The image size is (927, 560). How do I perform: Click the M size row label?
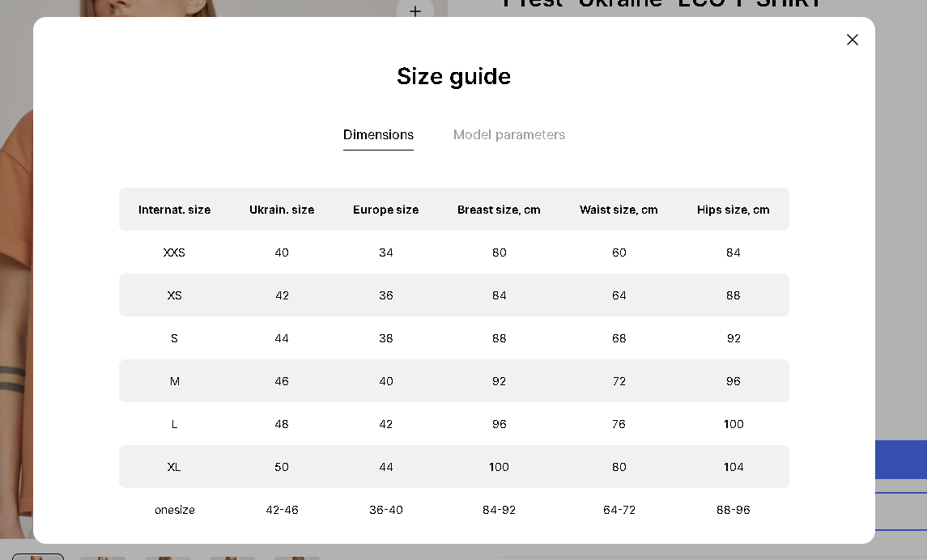pyautogui.click(x=174, y=382)
